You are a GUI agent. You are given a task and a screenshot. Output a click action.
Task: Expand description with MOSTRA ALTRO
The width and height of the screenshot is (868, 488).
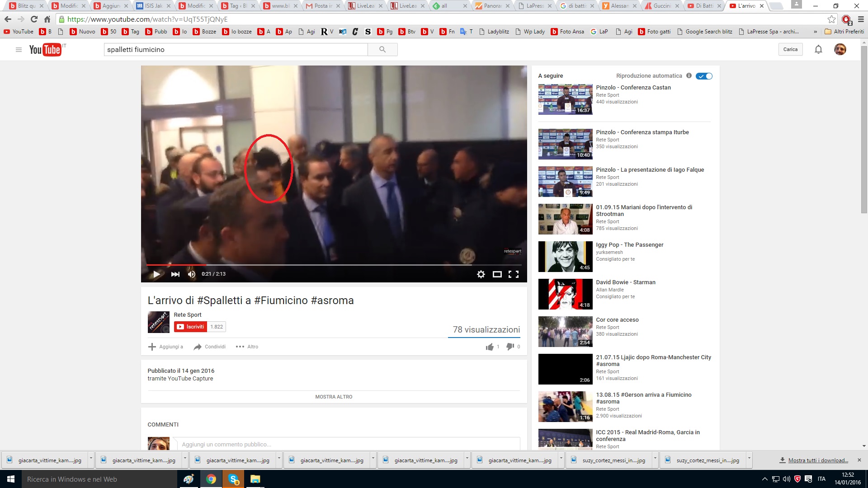tap(334, 397)
